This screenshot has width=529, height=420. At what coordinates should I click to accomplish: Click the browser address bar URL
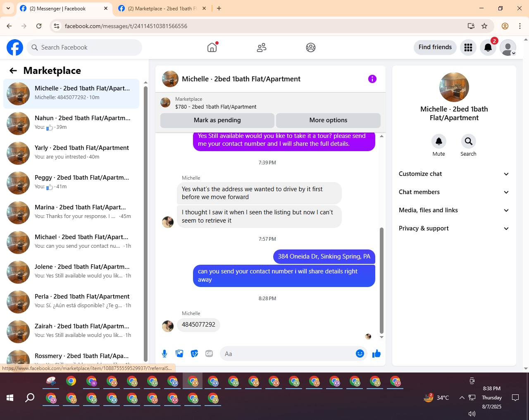click(x=126, y=26)
